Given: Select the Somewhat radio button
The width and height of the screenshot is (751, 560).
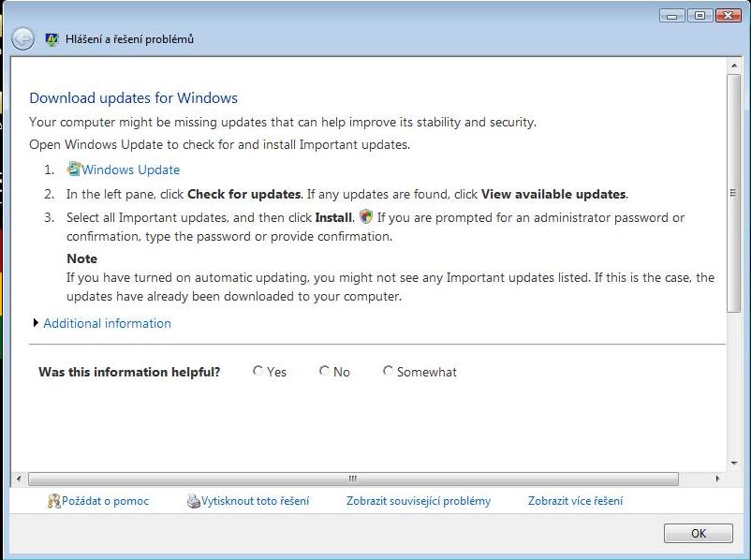Looking at the screenshot, I should pyautogui.click(x=388, y=371).
